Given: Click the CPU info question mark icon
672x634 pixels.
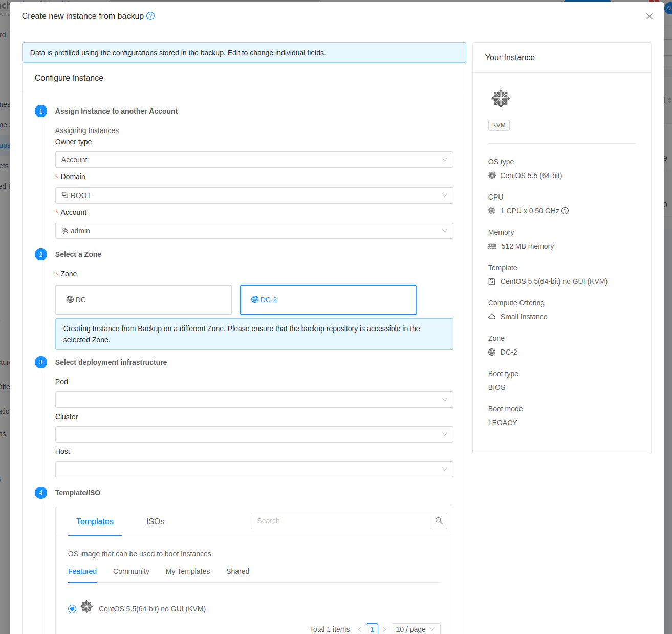Looking at the screenshot, I should click(x=565, y=211).
